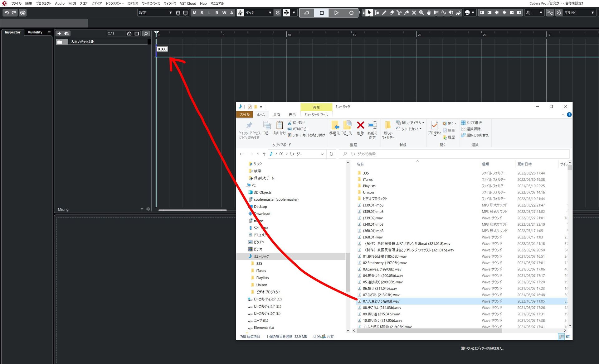Click the Record transport button

tap(351, 13)
